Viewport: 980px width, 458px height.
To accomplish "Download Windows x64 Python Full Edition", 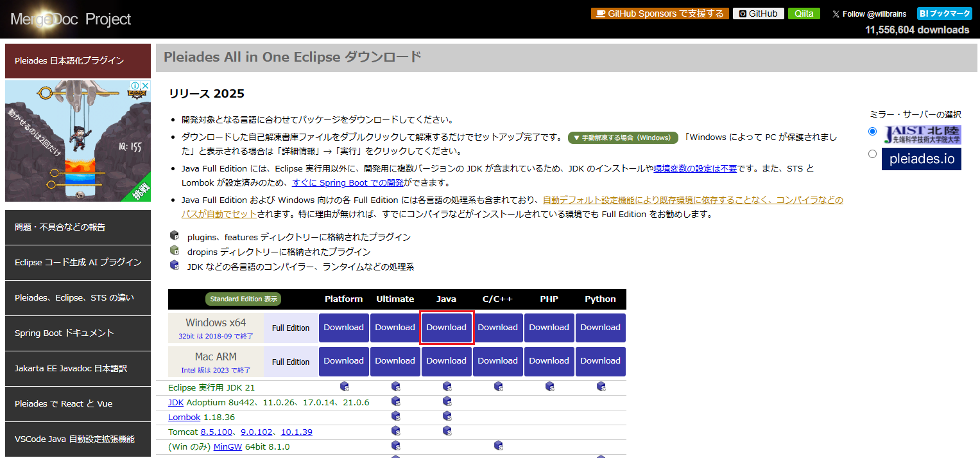I will click(601, 328).
